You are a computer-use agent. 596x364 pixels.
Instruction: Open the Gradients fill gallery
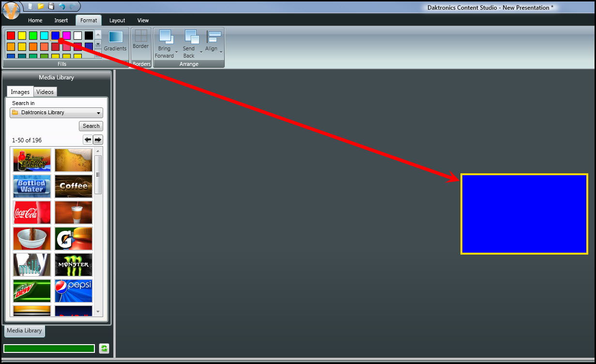pos(115,41)
